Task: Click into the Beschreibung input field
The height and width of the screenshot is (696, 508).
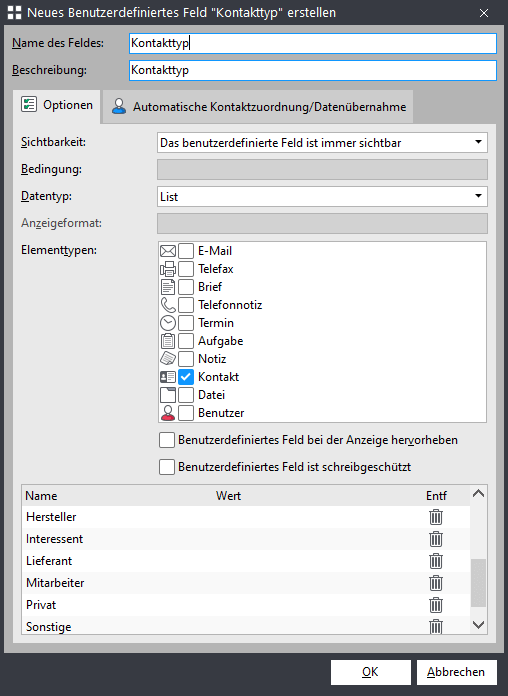Action: (313, 70)
